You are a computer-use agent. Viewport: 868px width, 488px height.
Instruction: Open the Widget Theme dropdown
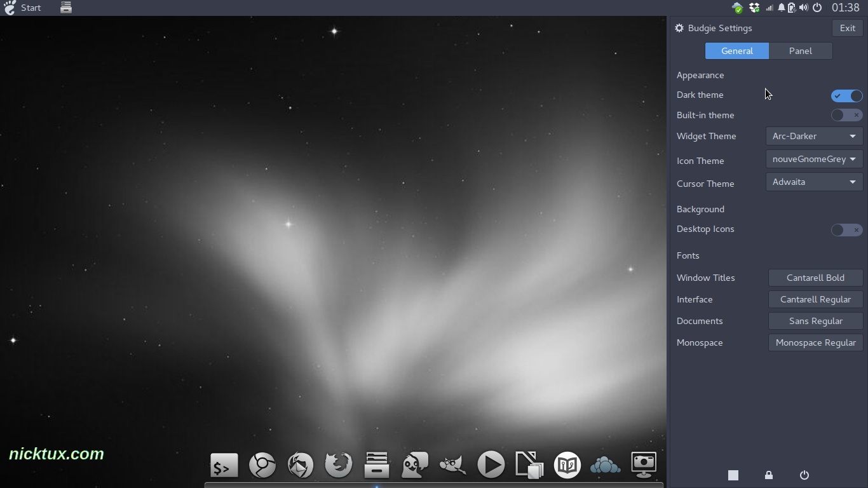(814, 136)
